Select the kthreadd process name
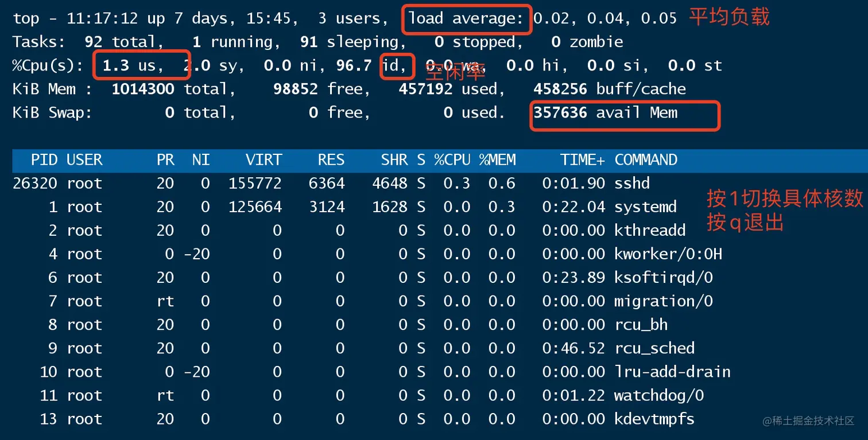868x440 pixels. (650, 231)
